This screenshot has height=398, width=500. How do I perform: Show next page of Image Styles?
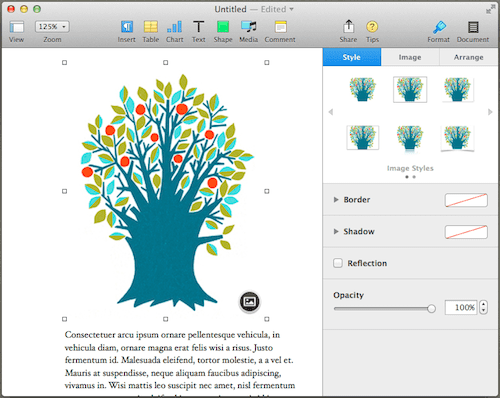tap(490, 112)
